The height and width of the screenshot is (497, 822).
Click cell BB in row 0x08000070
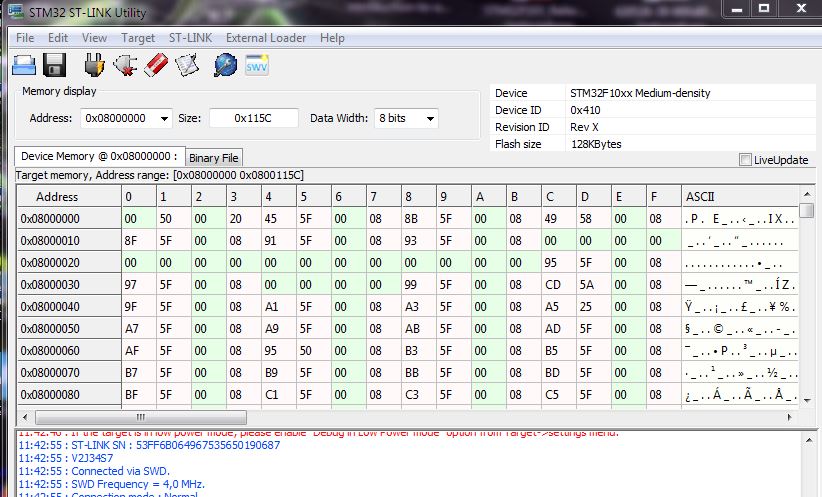coord(418,373)
